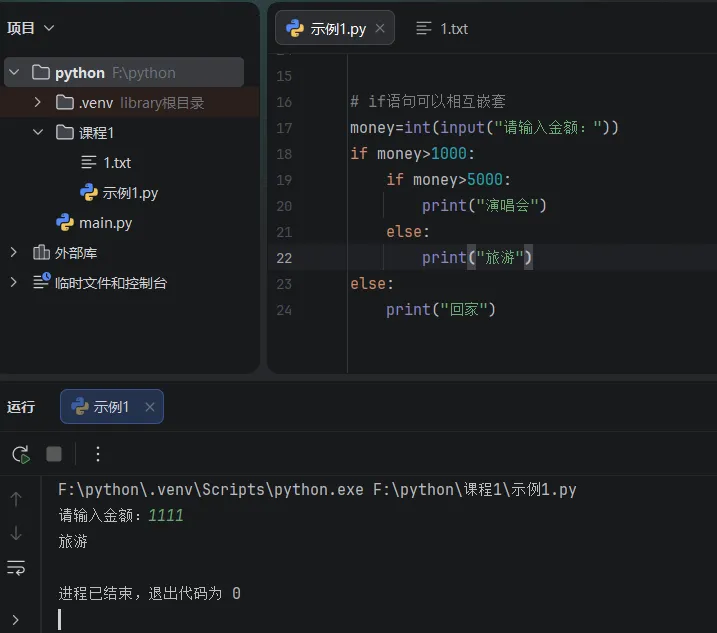This screenshot has height=633, width=717.
Task: Expand 临时文件和控制台 node
Action: [14, 282]
